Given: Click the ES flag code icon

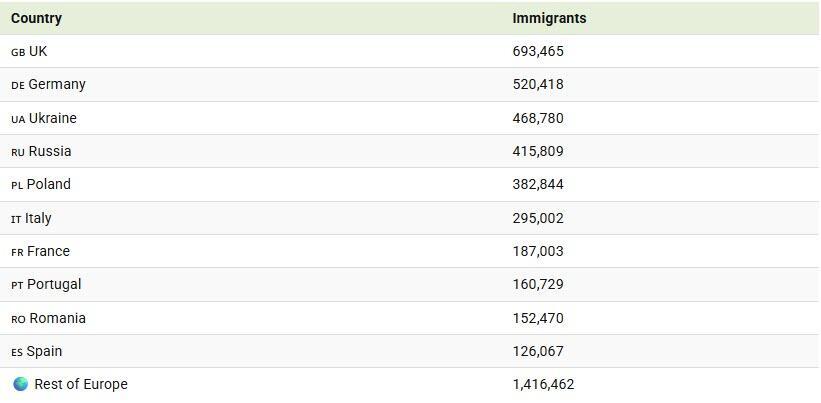Looking at the screenshot, I should (17, 352).
